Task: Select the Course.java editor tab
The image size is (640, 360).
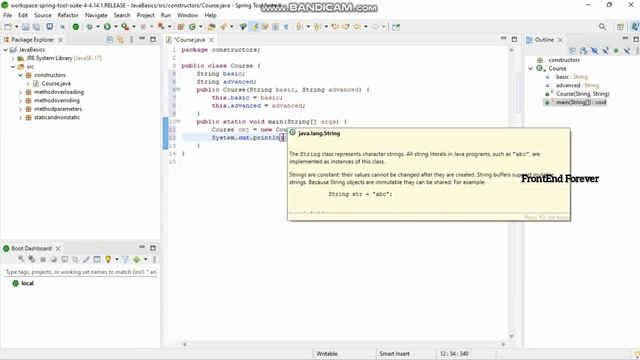Action: (189, 40)
